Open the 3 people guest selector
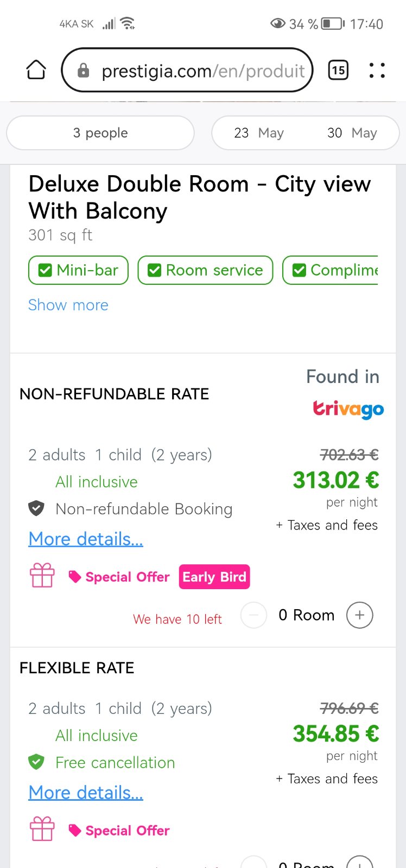This screenshot has height=868, width=406. (100, 133)
